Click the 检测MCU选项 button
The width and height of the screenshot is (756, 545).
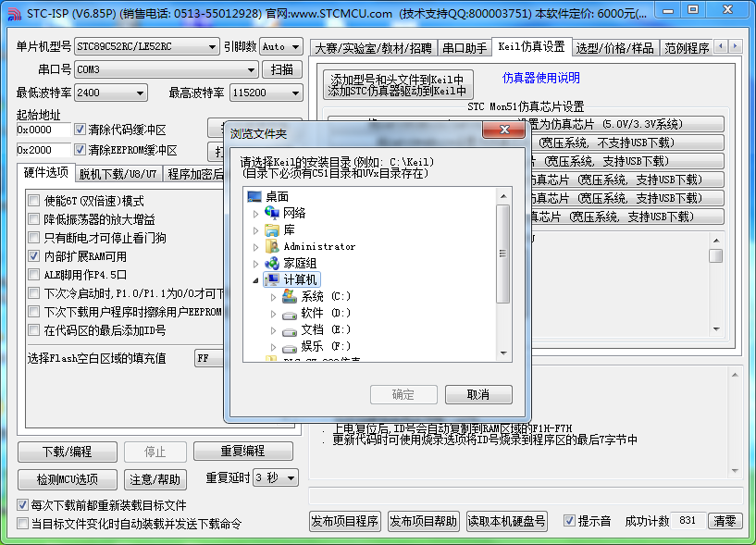coord(67,479)
